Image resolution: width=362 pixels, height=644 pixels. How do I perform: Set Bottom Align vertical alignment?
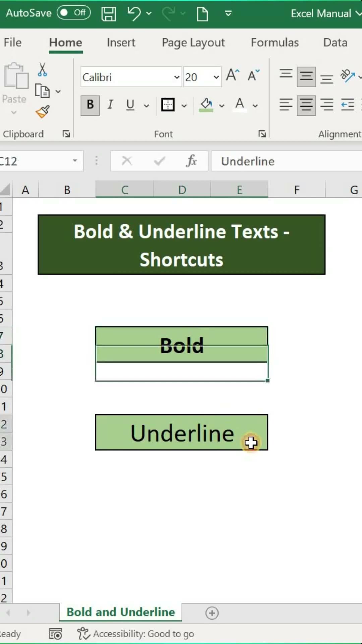click(x=326, y=79)
